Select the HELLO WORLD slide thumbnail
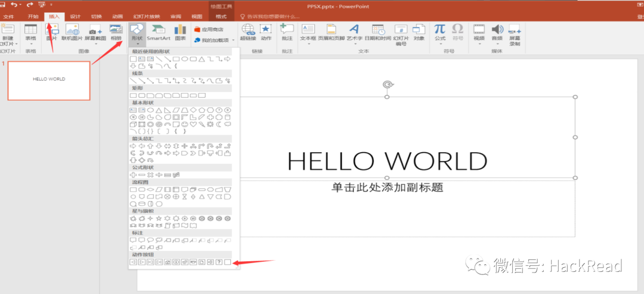This screenshot has width=644, height=294. coord(49,80)
